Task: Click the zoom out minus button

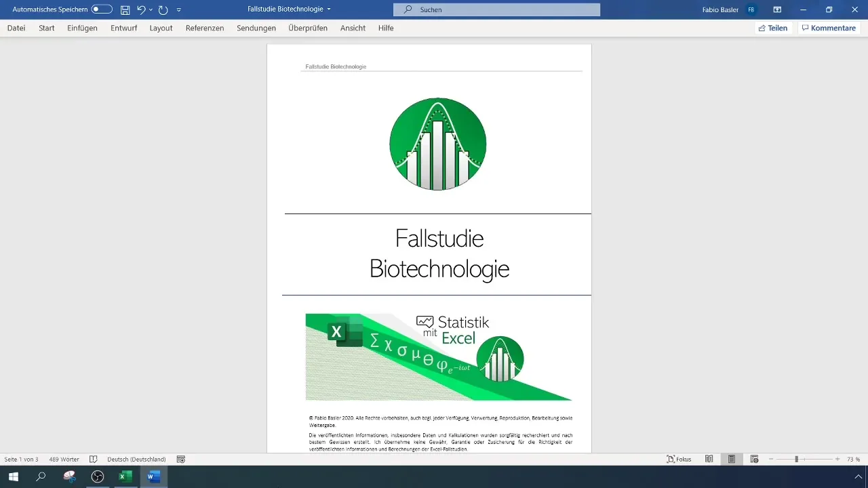Action: coord(772,459)
